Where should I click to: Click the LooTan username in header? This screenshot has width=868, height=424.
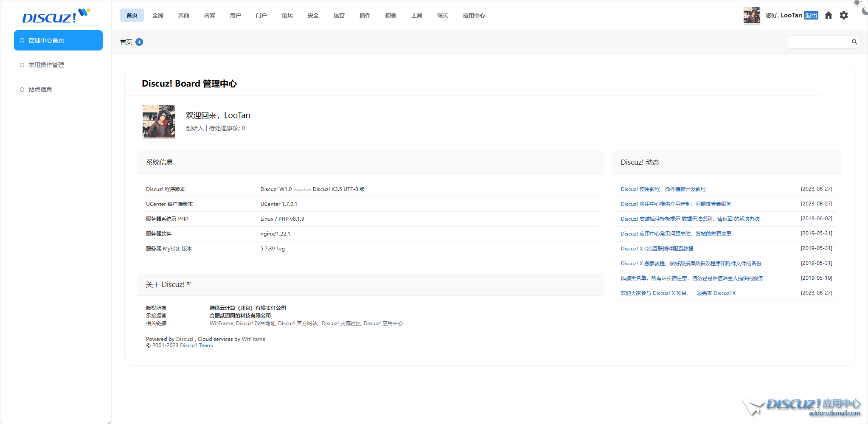point(791,15)
